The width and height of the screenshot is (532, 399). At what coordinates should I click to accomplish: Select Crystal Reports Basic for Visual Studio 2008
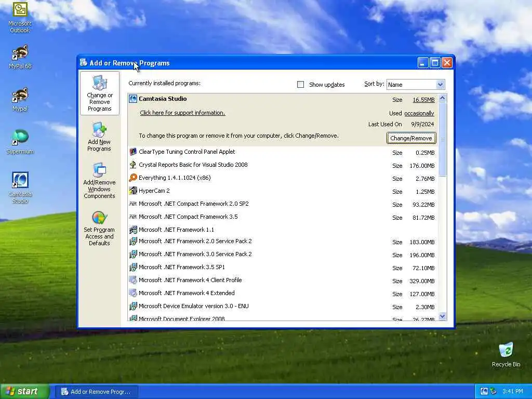[283, 165]
